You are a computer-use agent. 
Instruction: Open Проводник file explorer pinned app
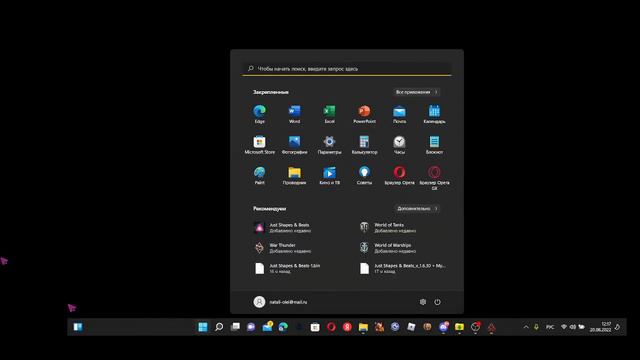[x=294, y=175]
